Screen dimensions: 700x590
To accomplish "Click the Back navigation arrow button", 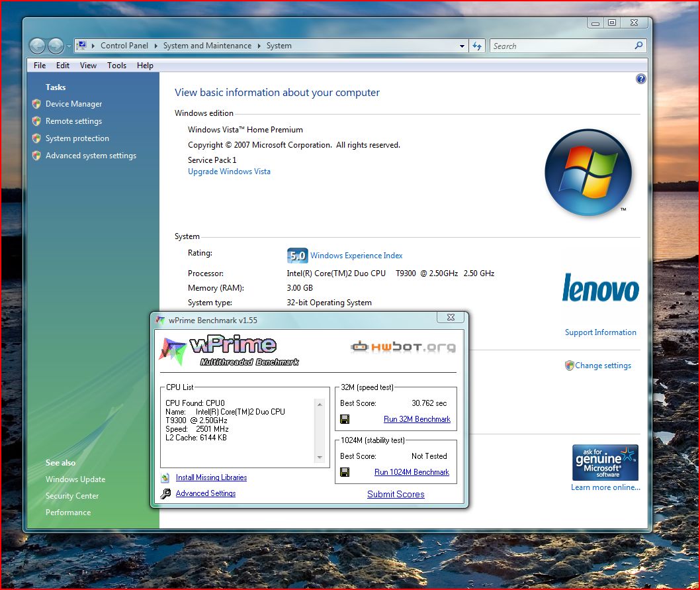I will (x=38, y=46).
